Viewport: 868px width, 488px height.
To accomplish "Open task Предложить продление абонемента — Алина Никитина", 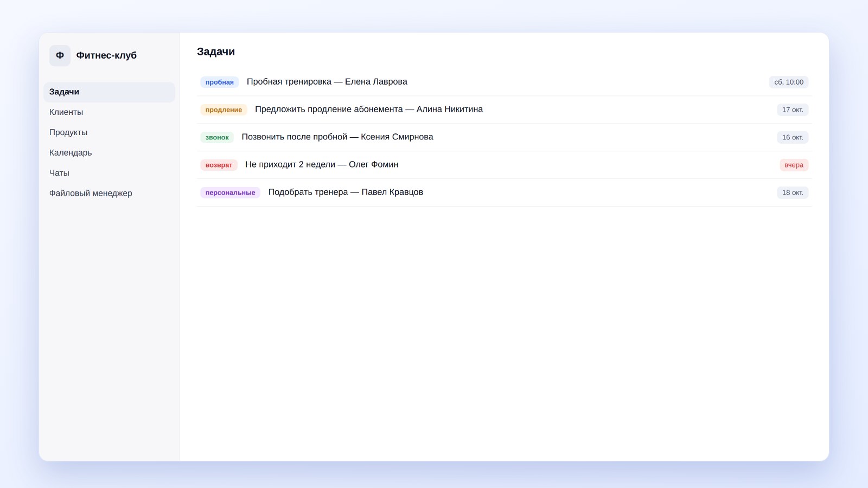I will pos(369,110).
